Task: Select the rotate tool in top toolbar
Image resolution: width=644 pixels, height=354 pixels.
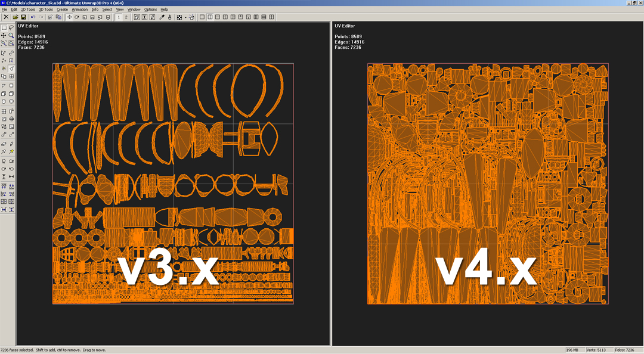Action: click(x=77, y=17)
